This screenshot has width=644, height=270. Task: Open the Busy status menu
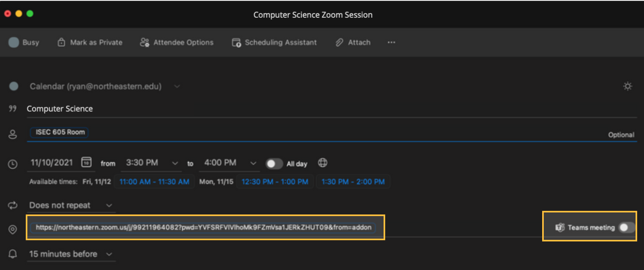(x=24, y=43)
